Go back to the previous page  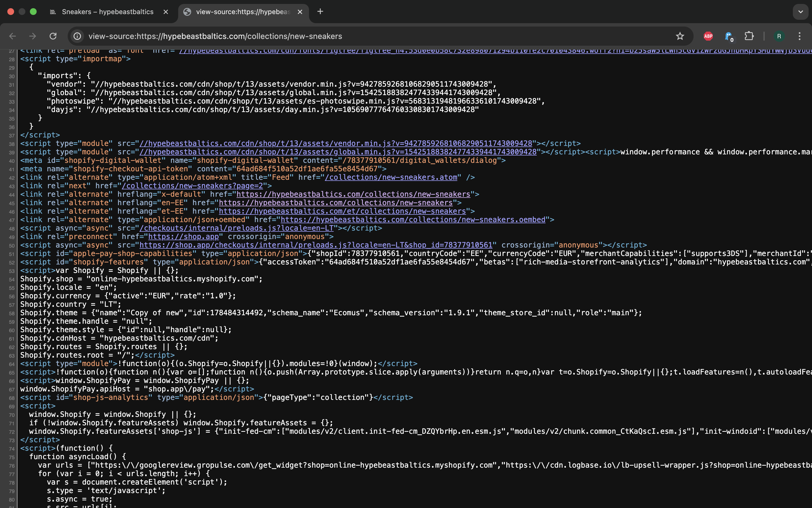tap(12, 36)
